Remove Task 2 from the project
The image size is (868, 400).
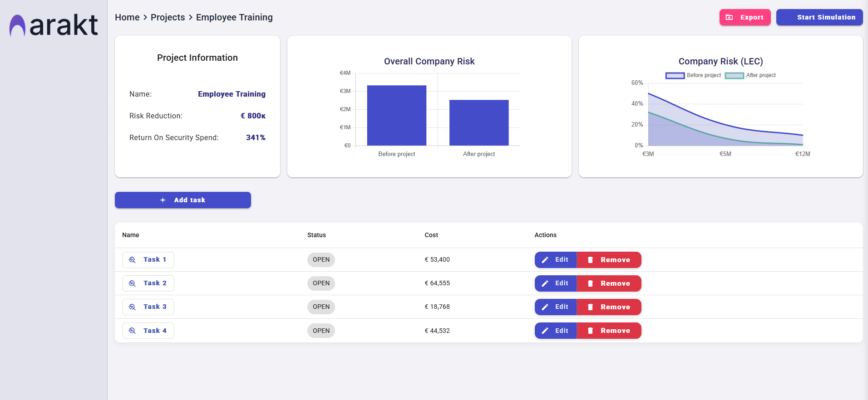tap(609, 283)
